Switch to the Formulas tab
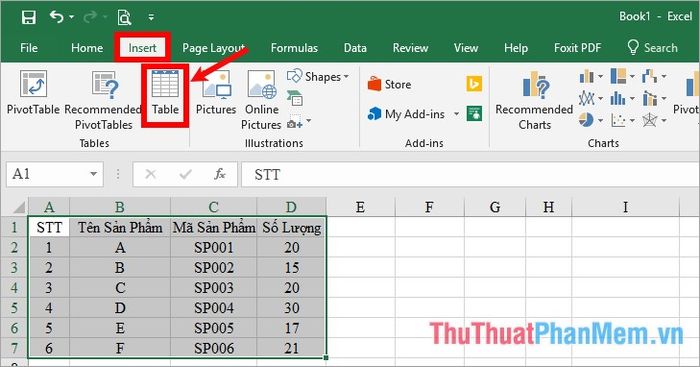Viewport: 700px width, 367px height. click(x=294, y=48)
